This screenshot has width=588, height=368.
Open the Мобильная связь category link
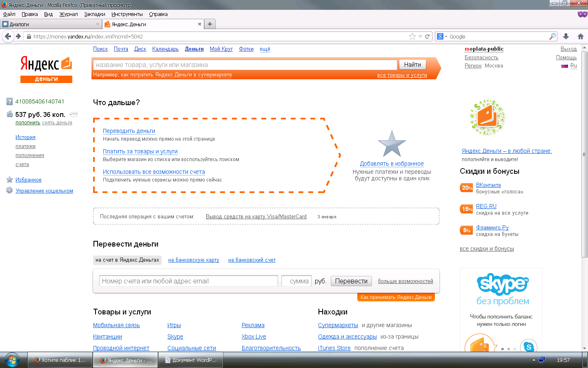(116, 325)
